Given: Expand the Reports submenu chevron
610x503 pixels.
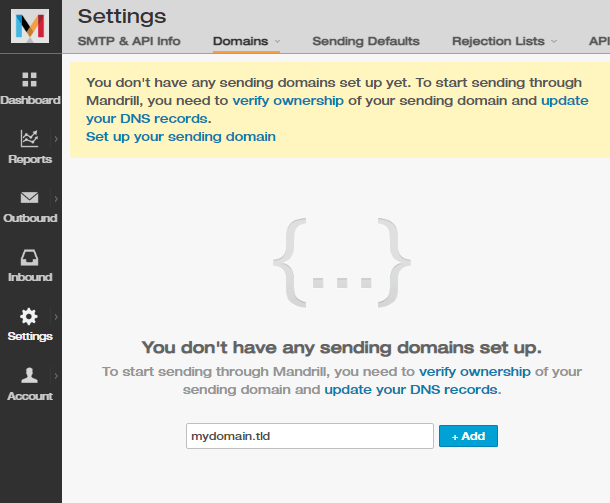Looking at the screenshot, I should pos(56,139).
